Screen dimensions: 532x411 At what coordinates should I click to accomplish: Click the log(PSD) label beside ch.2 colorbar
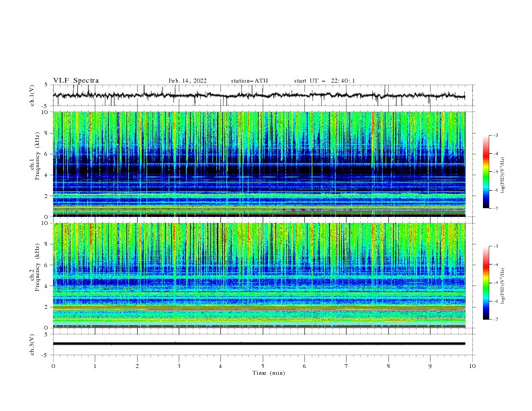503,287
